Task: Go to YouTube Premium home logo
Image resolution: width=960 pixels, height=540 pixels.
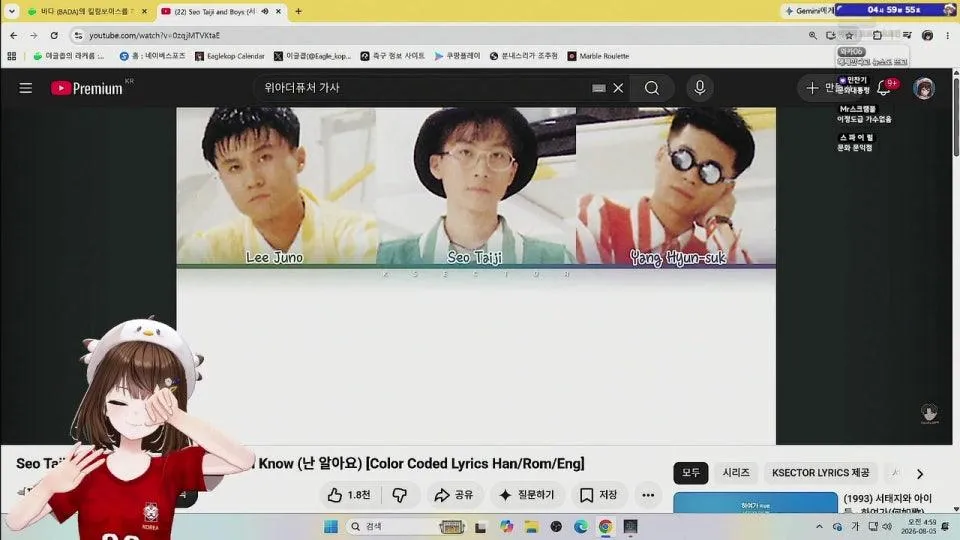Action: (87, 88)
